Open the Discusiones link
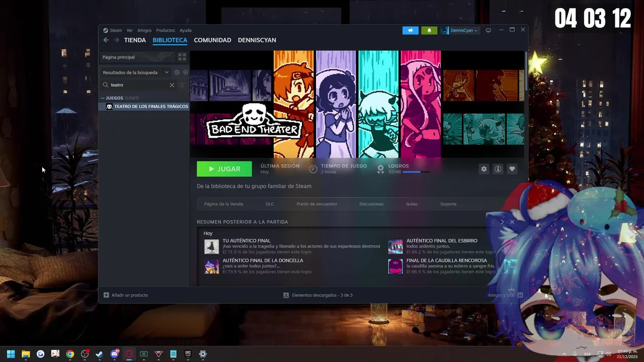The image size is (644, 362). [371, 204]
